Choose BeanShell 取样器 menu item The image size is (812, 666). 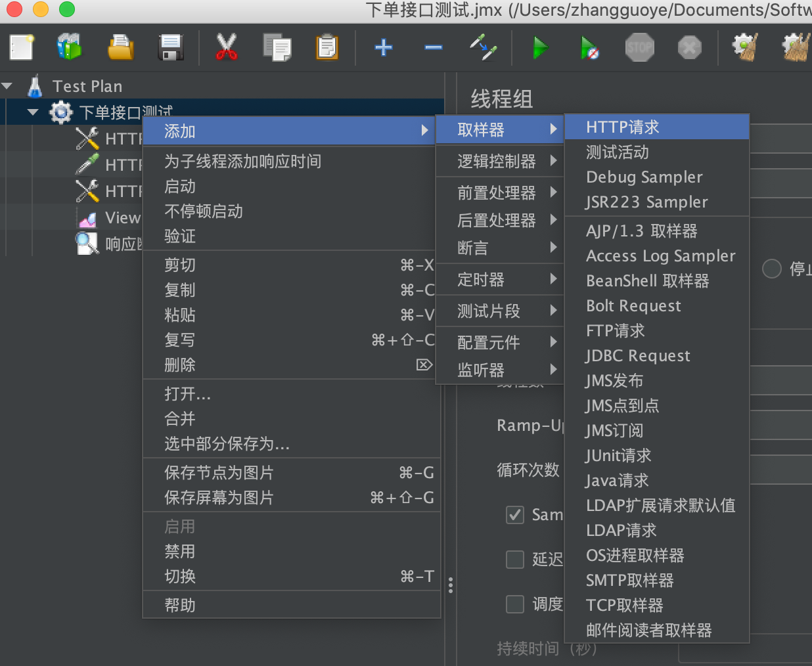657,280
